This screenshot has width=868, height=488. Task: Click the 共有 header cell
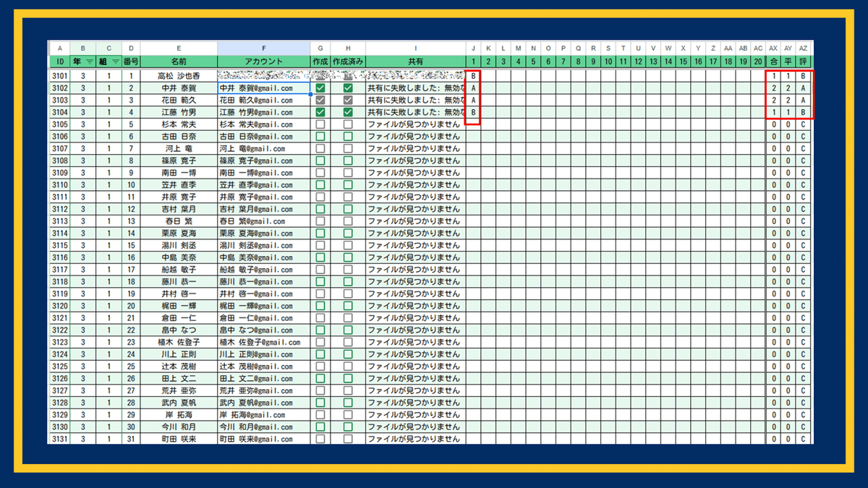(x=415, y=61)
